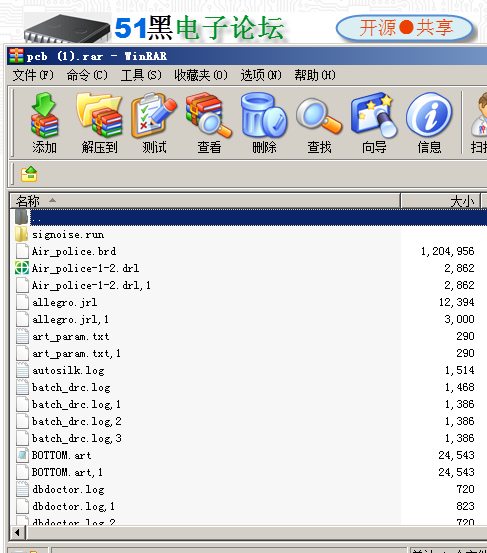Click the up-one-level folder icon
487x553 pixels.
click(x=29, y=174)
